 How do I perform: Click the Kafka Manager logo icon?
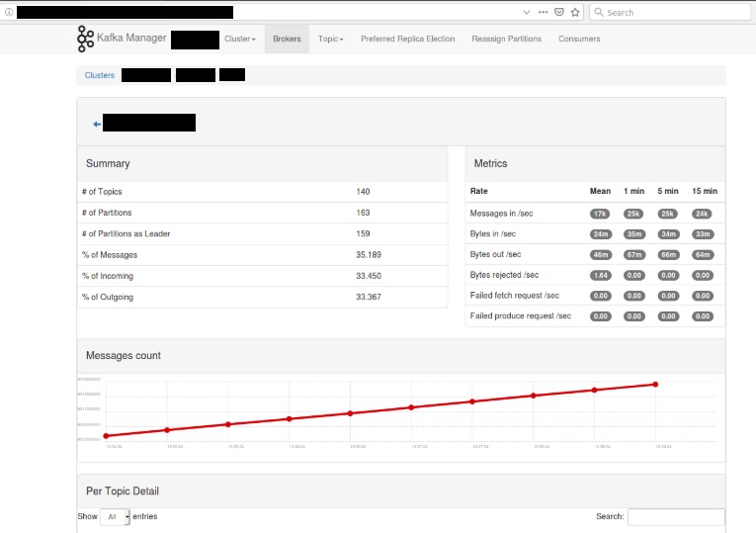click(86, 39)
